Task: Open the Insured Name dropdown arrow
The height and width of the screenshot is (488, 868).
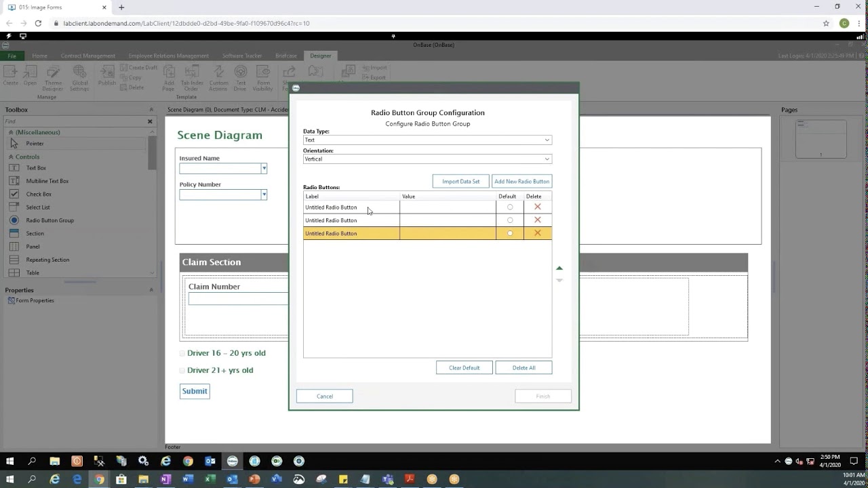Action: click(x=264, y=169)
